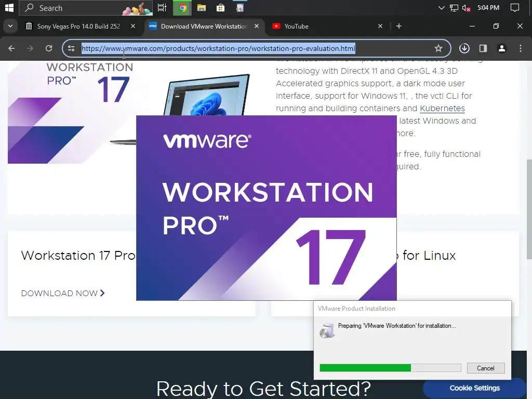This screenshot has width=532, height=399.
Task: Open the Chrome three-dot menu
Action: point(521,48)
